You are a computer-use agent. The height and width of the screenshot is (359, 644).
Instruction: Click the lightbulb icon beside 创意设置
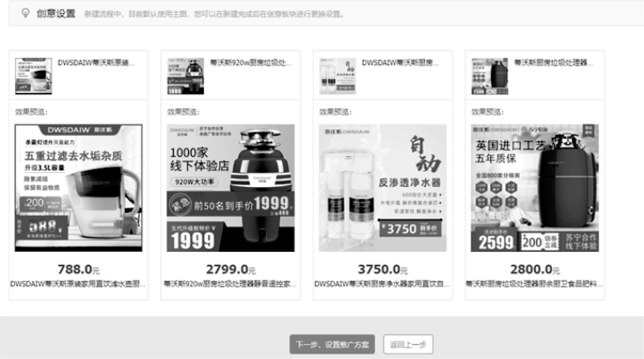25,13
